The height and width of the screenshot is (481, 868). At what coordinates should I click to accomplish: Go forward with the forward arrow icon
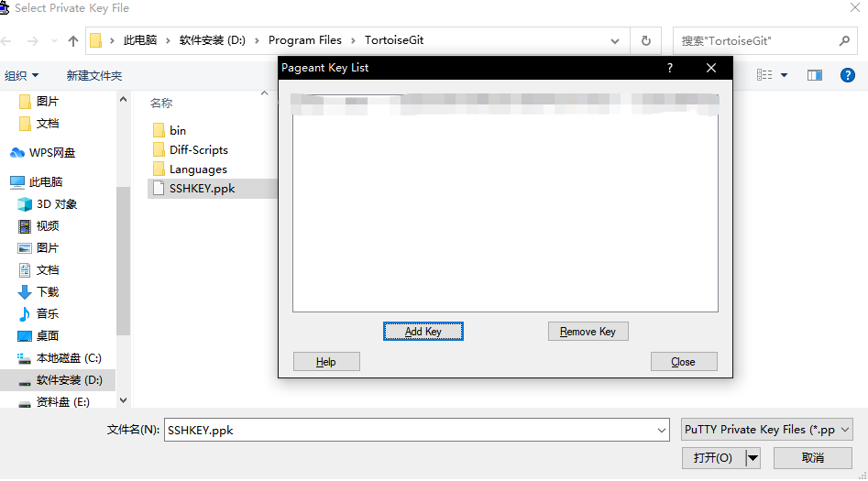pyautogui.click(x=33, y=41)
